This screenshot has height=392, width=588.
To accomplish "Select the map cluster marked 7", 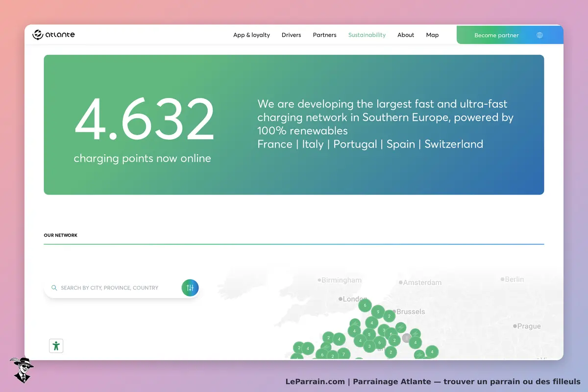I will tap(343, 354).
